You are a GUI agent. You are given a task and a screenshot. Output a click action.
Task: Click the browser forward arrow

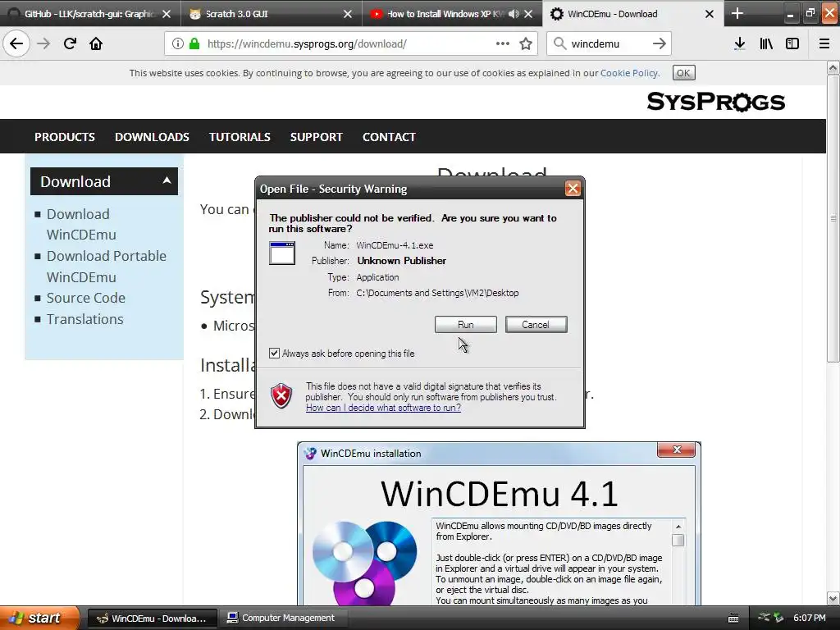point(43,44)
